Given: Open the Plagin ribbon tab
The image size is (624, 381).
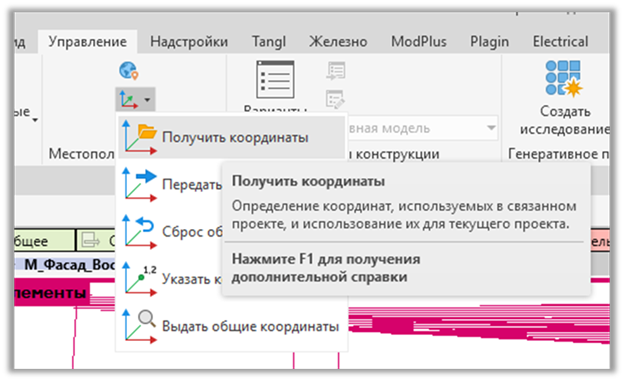Looking at the screenshot, I should [x=489, y=42].
